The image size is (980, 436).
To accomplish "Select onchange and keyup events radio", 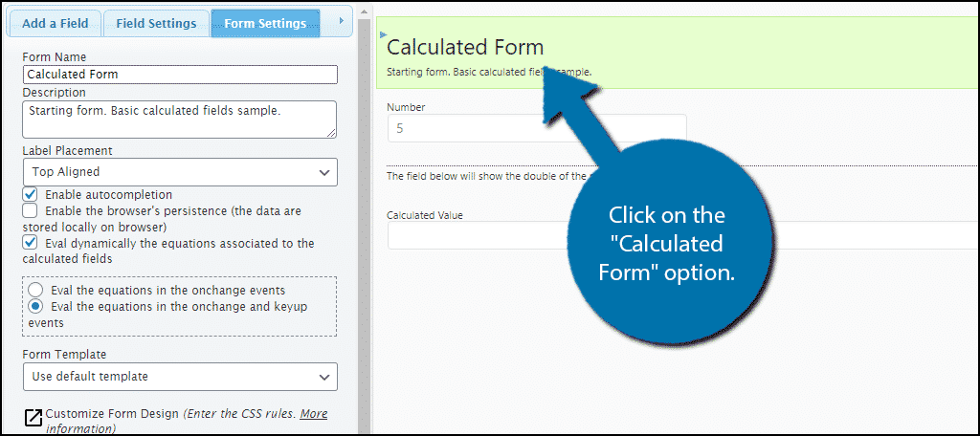I will click(36, 307).
